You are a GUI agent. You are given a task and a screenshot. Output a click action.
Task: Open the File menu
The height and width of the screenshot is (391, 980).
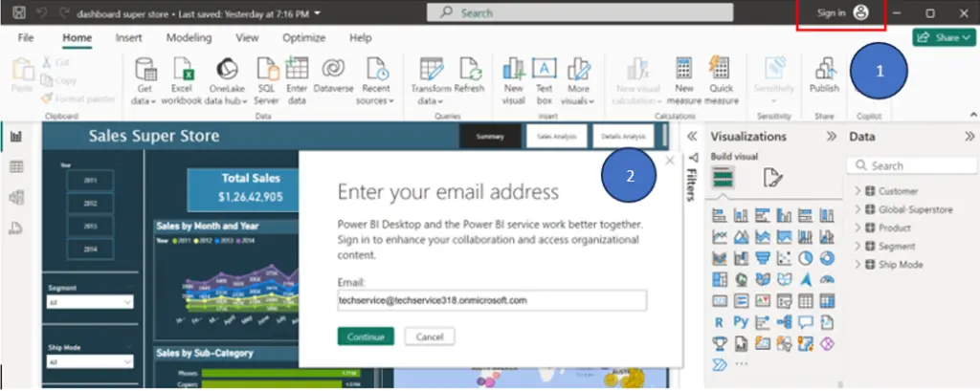[26, 37]
